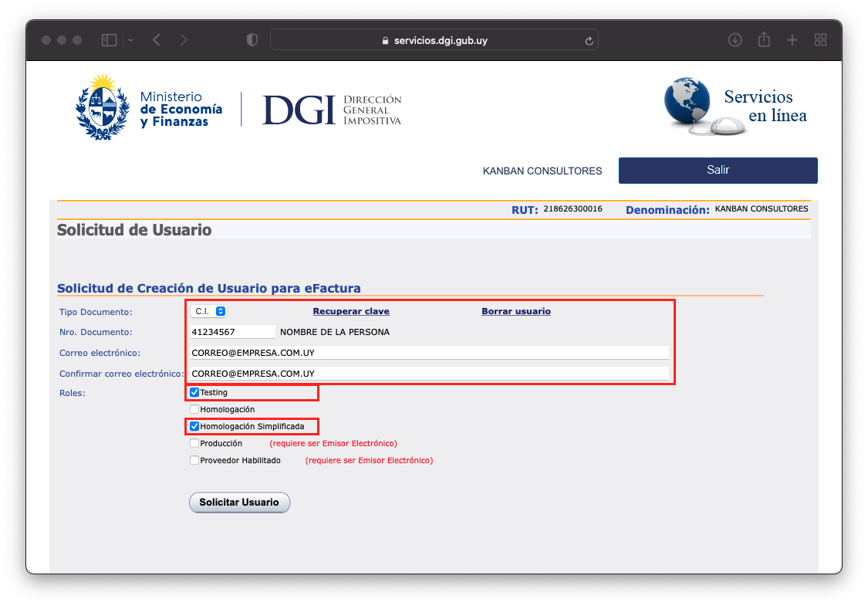Open the Downloads indicator in Safari
Screen dimensions: 868x606
coord(735,39)
